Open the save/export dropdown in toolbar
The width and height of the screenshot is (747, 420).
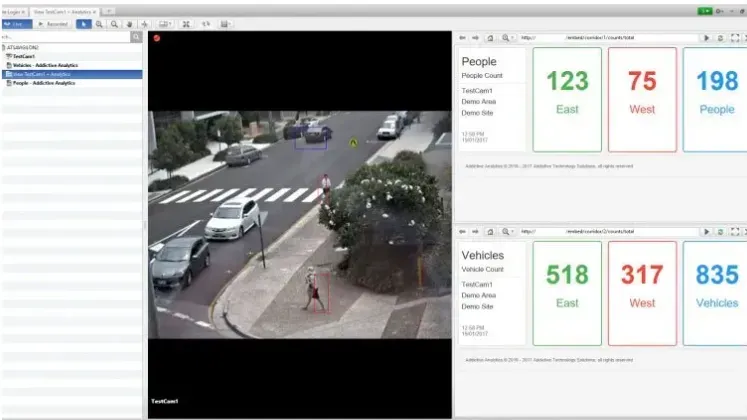click(227, 23)
